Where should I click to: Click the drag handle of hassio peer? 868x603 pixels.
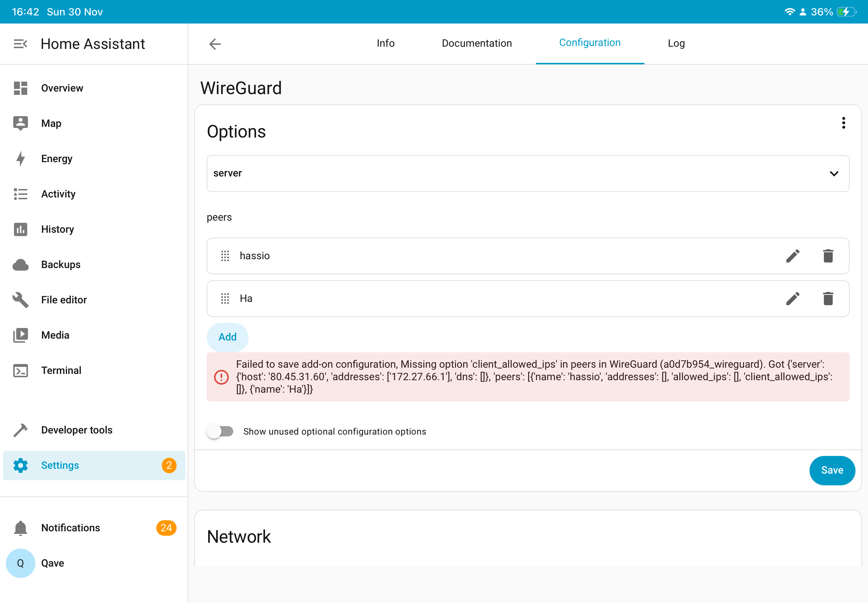225,256
